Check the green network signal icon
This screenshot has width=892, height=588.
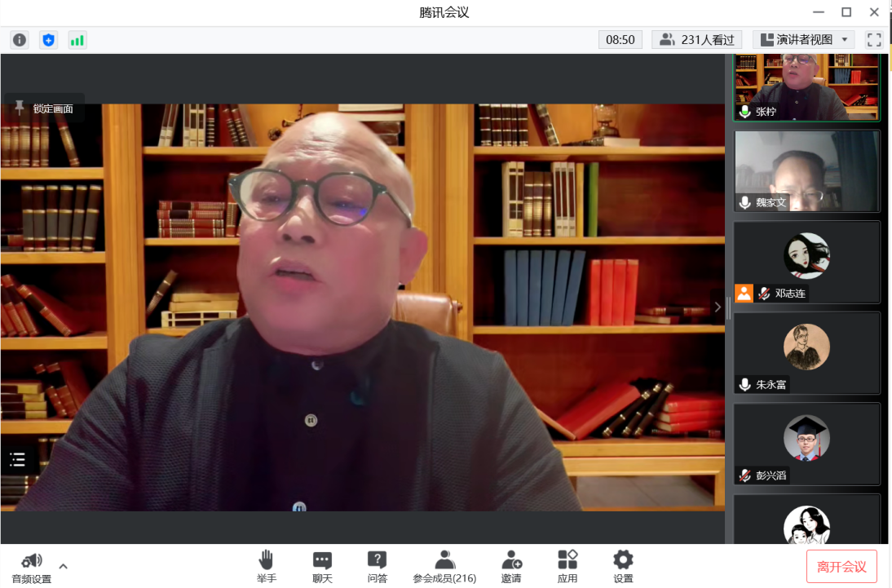click(77, 40)
